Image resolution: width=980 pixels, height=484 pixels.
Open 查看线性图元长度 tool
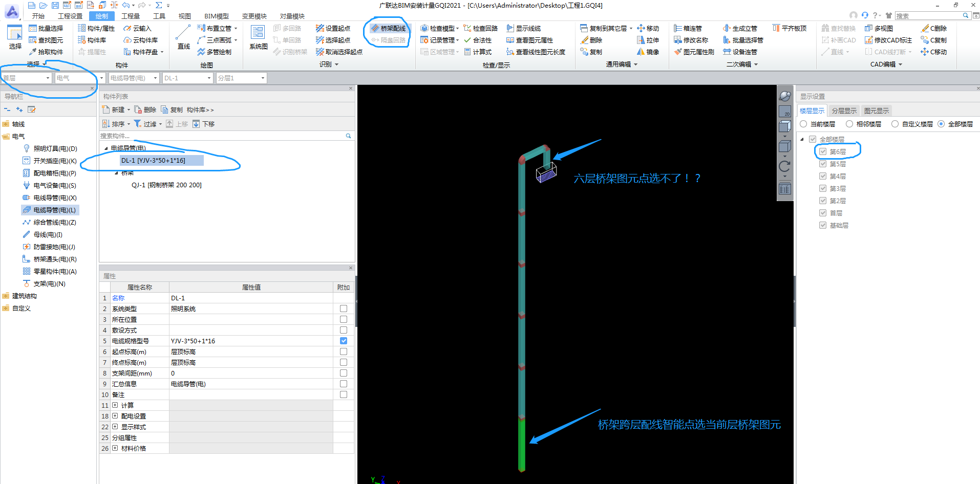pyautogui.click(x=536, y=52)
